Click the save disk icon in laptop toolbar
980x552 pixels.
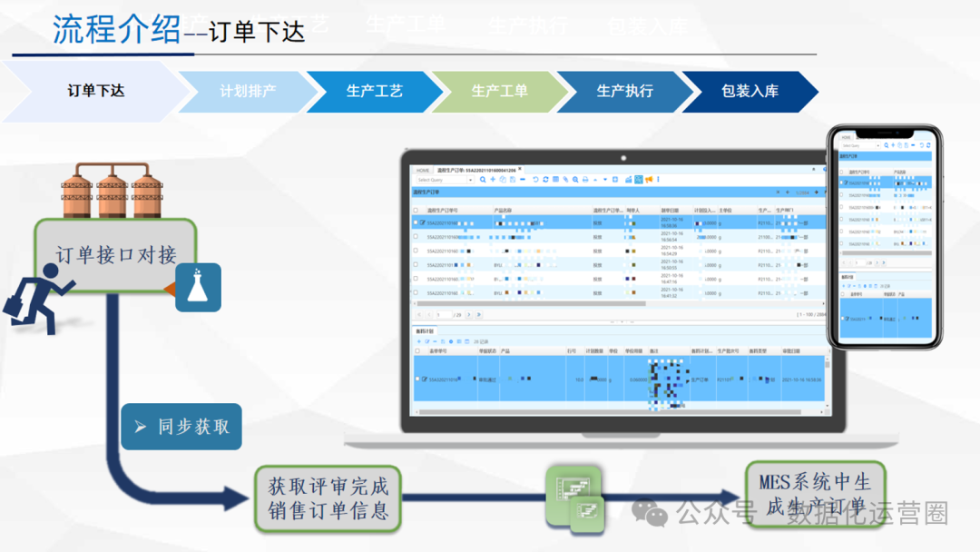(x=513, y=180)
